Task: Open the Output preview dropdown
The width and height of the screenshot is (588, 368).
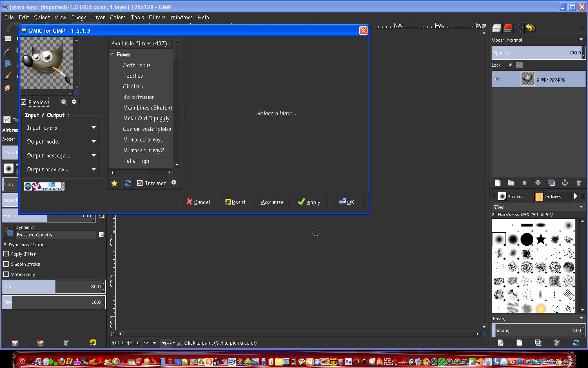Action: [x=62, y=169]
